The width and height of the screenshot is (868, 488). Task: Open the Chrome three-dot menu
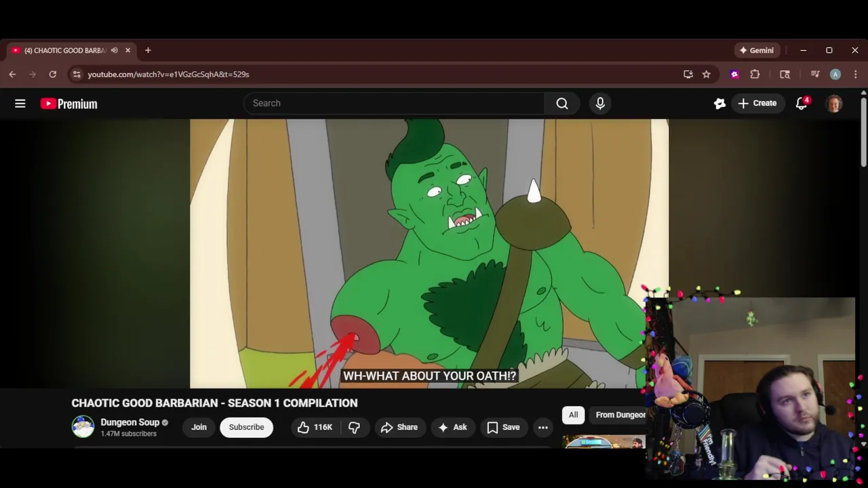[x=855, y=74]
